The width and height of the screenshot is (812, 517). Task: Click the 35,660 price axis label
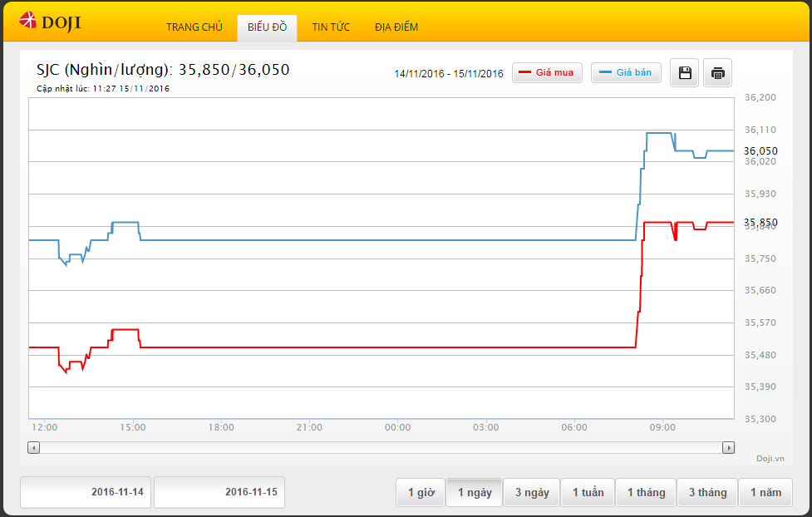pos(760,290)
